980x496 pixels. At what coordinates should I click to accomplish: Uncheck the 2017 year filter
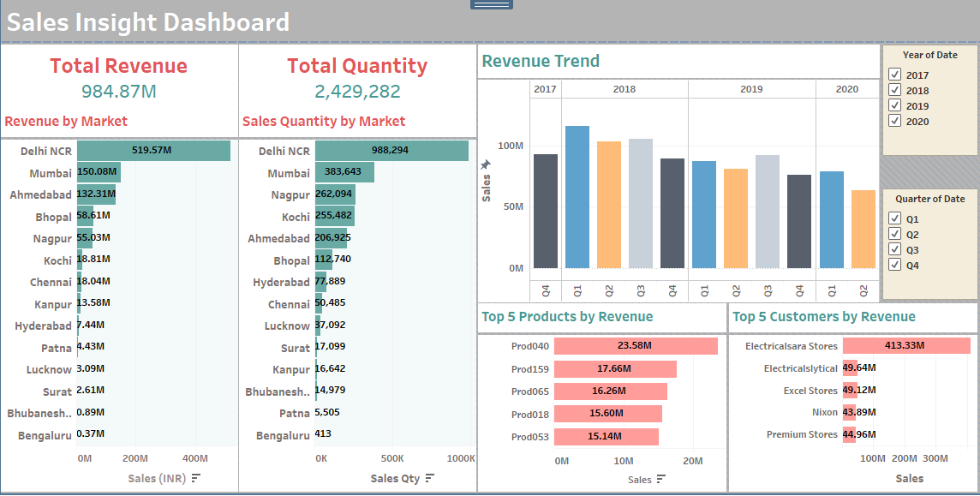click(x=894, y=75)
